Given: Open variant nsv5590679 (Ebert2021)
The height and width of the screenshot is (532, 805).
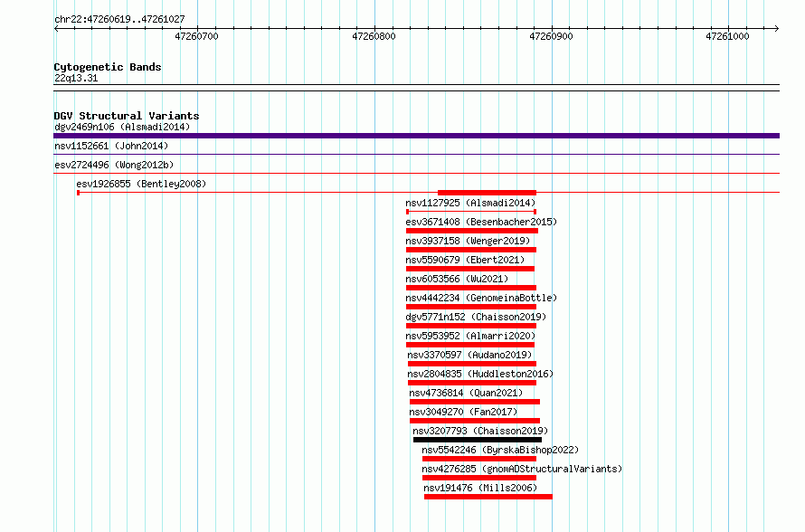Looking at the screenshot, I should click(x=465, y=260).
